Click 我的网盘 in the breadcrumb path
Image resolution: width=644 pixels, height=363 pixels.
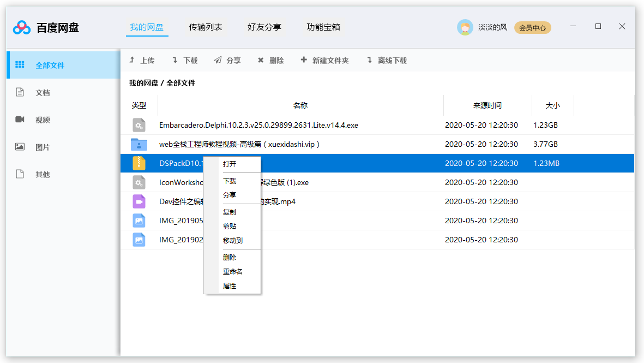(x=144, y=83)
